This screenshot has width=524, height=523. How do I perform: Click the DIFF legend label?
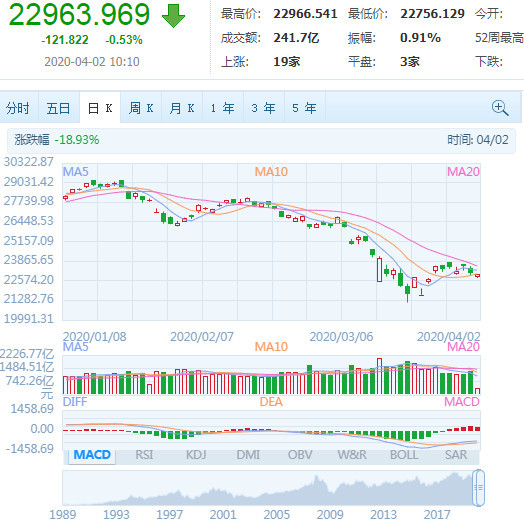(x=75, y=402)
